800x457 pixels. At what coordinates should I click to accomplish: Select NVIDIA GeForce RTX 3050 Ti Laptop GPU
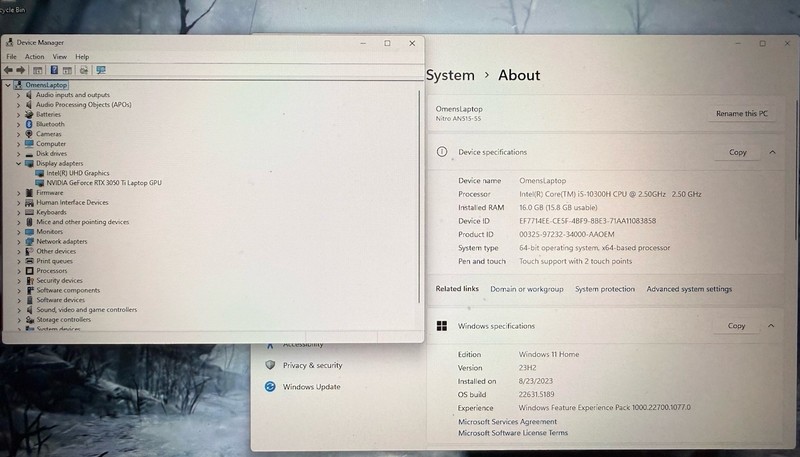[x=104, y=183]
